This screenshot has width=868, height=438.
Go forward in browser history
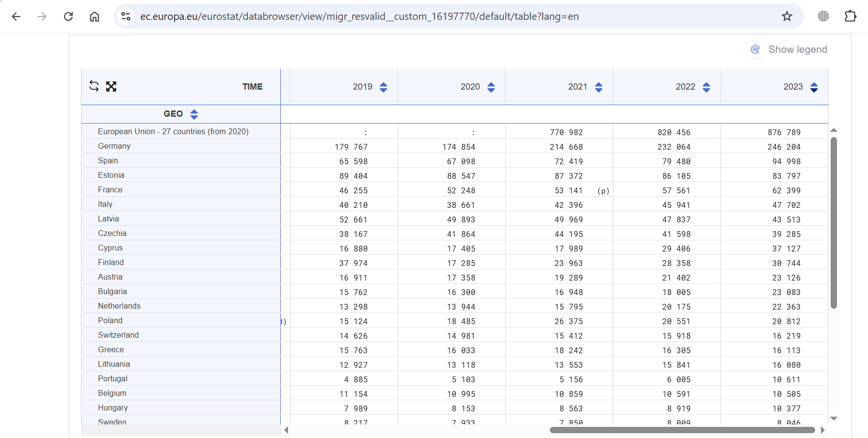[42, 16]
